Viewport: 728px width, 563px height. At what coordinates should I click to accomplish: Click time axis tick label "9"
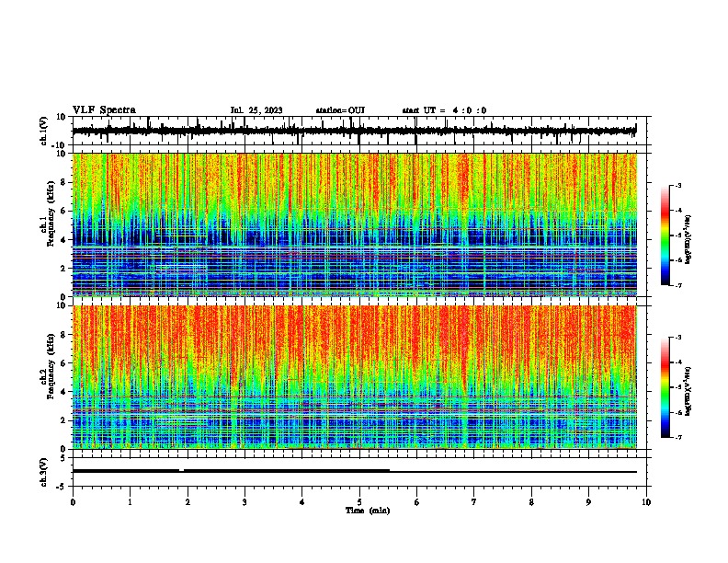point(588,502)
